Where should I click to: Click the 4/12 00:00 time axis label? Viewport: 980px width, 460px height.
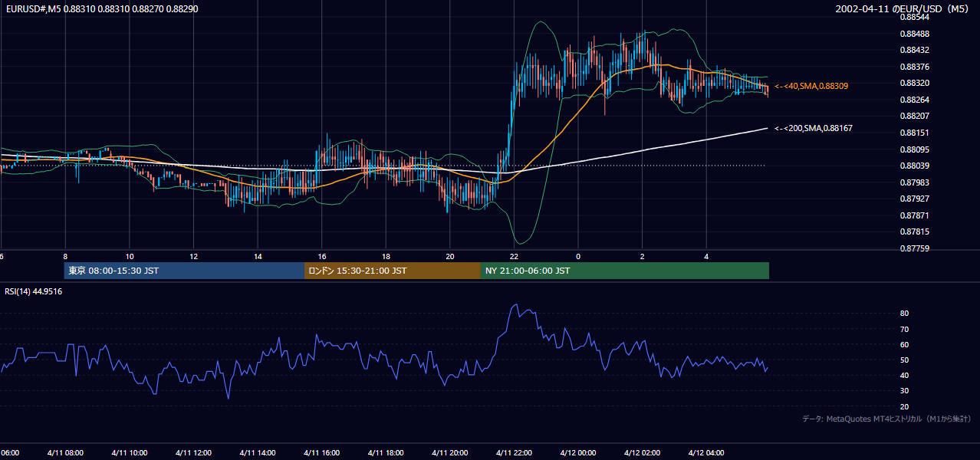[x=578, y=452]
